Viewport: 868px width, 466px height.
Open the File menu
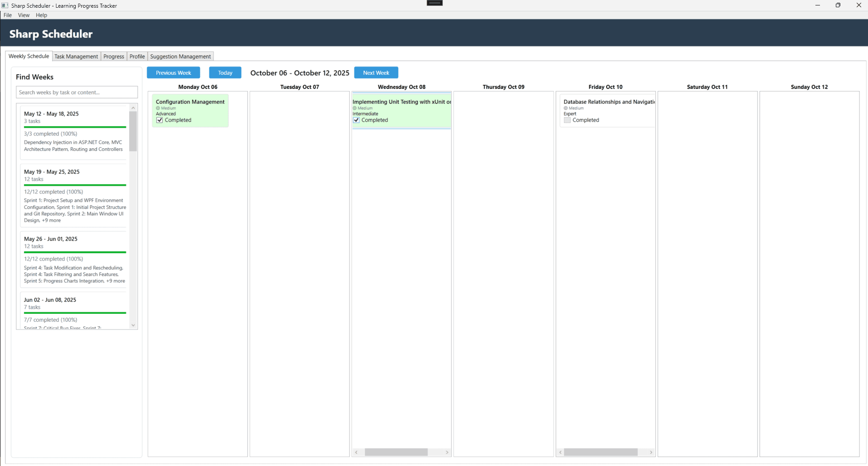coord(7,15)
